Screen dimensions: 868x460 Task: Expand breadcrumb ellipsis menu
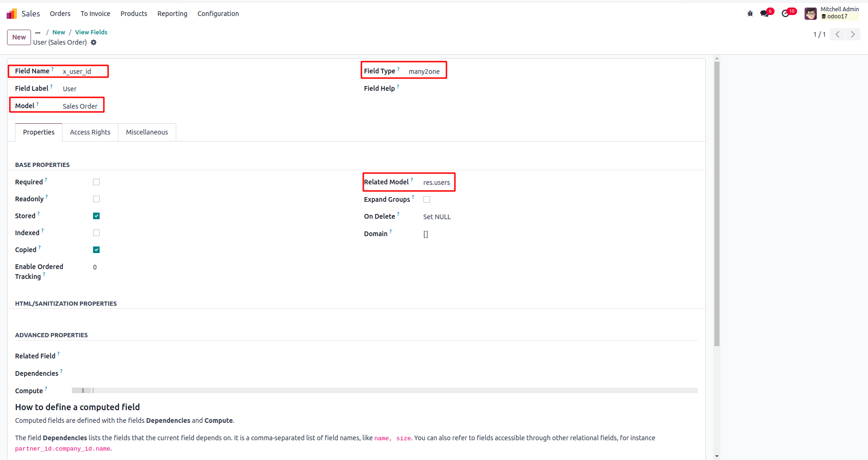click(38, 32)
